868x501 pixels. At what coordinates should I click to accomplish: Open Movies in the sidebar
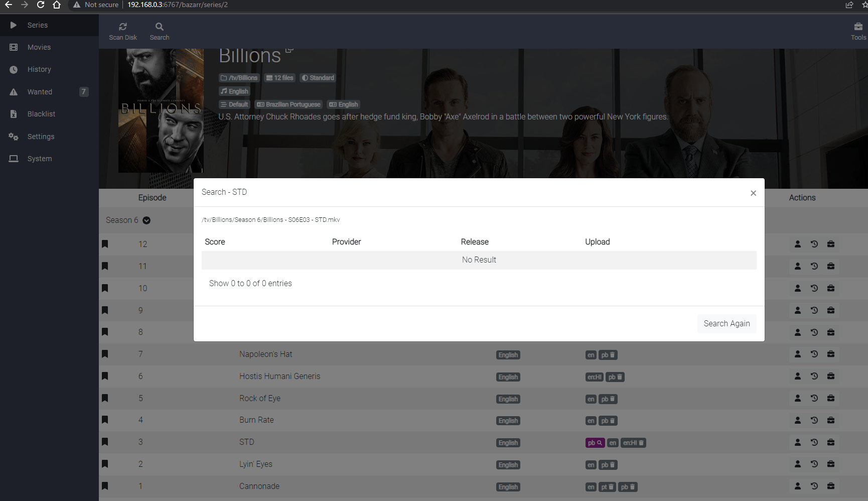pos(49,47)
